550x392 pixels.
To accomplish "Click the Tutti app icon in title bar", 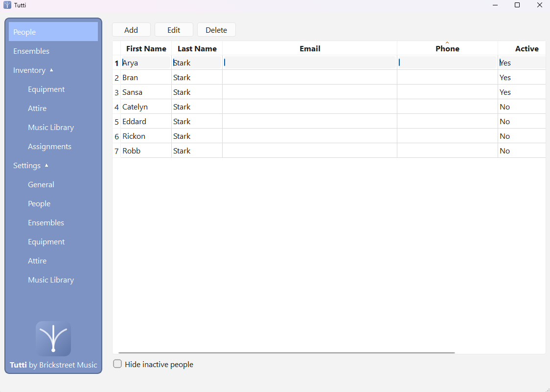I will (7, 5).
